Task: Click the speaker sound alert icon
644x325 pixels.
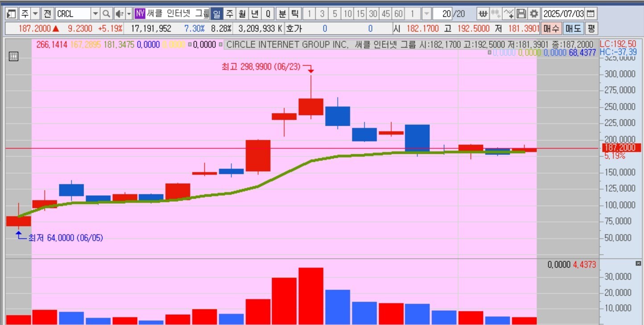Action: coord(119,14)
